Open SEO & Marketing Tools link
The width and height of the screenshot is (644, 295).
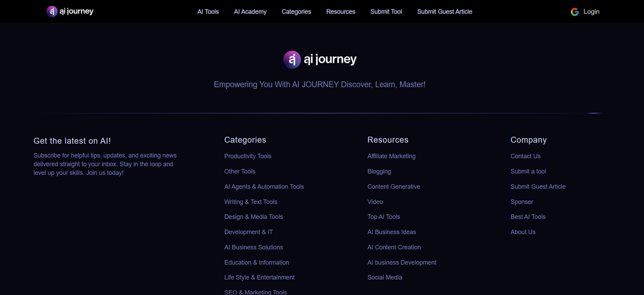pyautogui.click(x=256, y=292)
